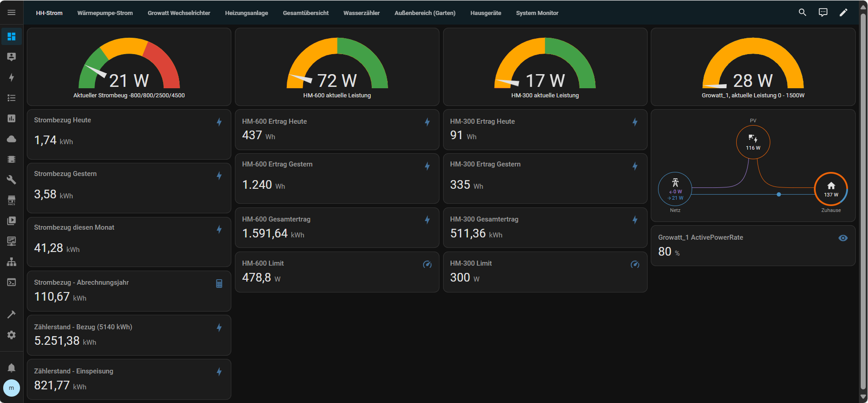This screenshot has width=868, height=403.
Task: Open Settings gear in the sidebar
Action: click(x=11, y=335)
